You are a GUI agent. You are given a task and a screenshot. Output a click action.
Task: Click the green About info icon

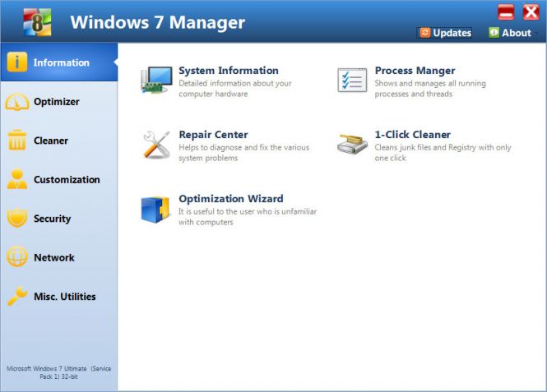494,32
